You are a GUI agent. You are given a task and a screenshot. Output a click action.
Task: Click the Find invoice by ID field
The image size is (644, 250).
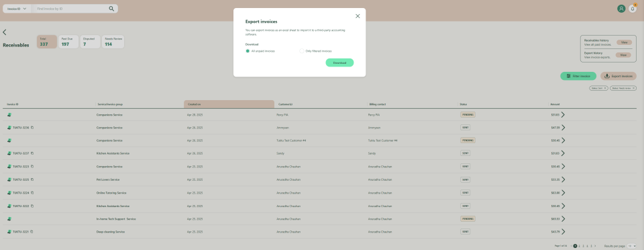click(x=70, y=9)
